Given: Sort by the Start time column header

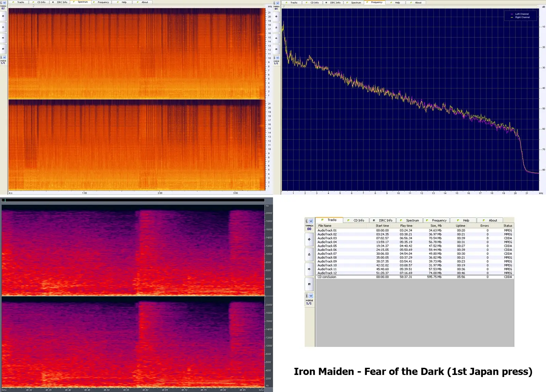Looking at the screenshot, I should tap(378, 226).
